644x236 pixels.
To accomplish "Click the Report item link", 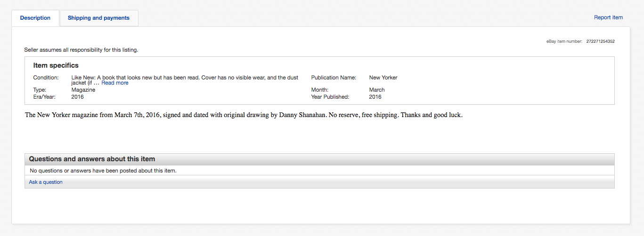I will (608, 17).
